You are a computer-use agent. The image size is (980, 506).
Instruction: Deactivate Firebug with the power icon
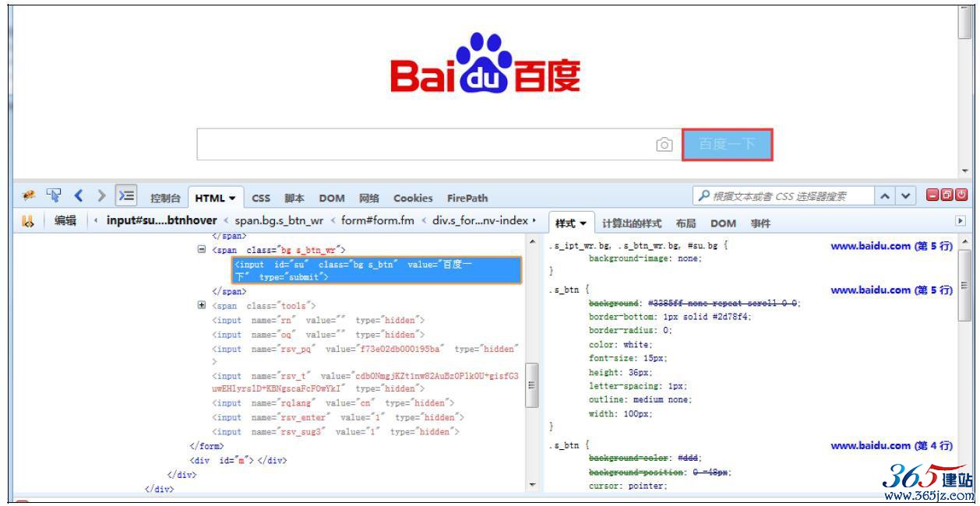pyautogui.click(x=961, y=196)
